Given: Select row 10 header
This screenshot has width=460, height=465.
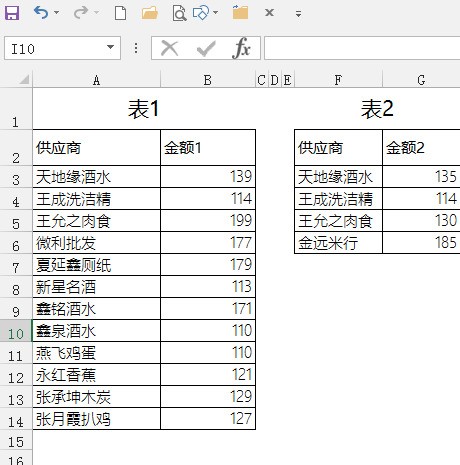Looking at the screenshot, I should coord(16,331).
